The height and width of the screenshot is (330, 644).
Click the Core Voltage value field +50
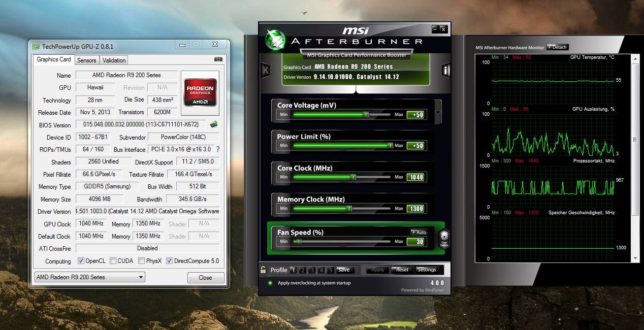(415, 115)
